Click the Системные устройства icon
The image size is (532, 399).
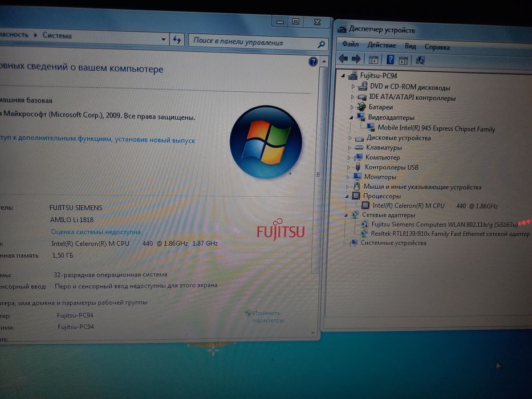click(x=354, y=243)
